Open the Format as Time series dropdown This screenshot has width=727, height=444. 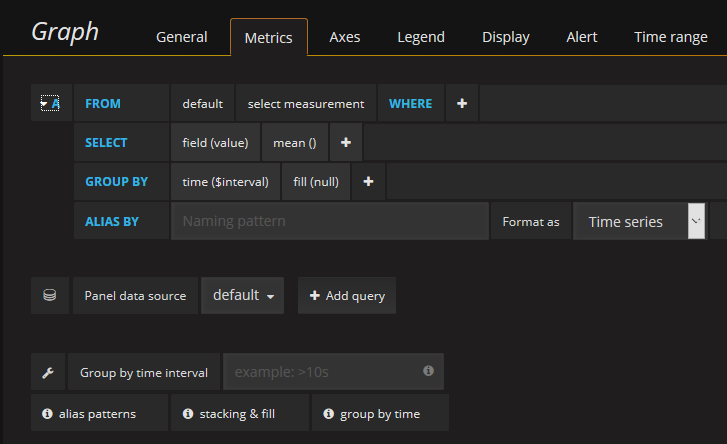coord(639,221)
